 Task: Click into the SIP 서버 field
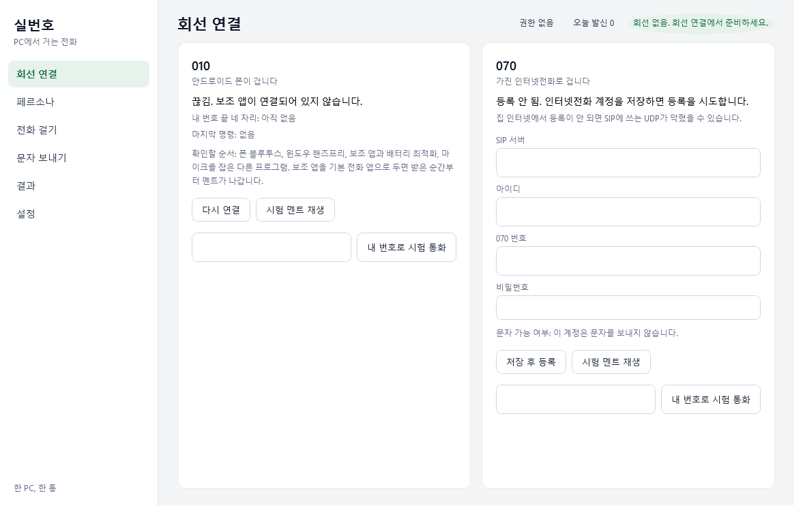(628, 163)
